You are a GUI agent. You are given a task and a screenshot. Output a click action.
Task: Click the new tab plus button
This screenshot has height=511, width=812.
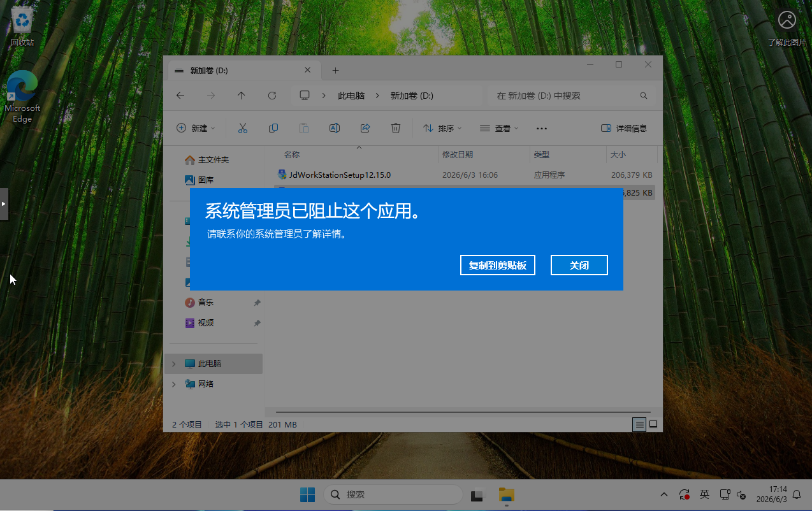pos(336,70)
